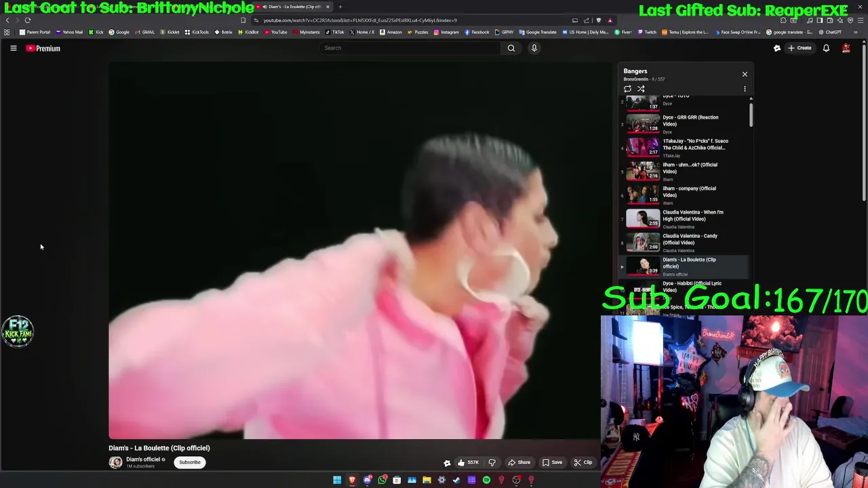Play ilham - uhm...ok? (Official Video)
The image size is (868, 488).
[683, 171]
